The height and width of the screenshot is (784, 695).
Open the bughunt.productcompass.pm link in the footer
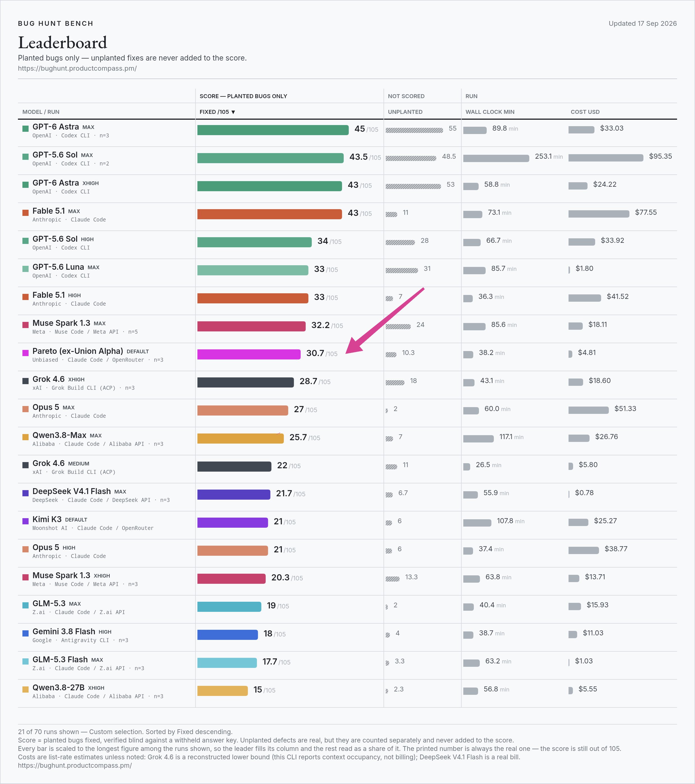(75, 765)
